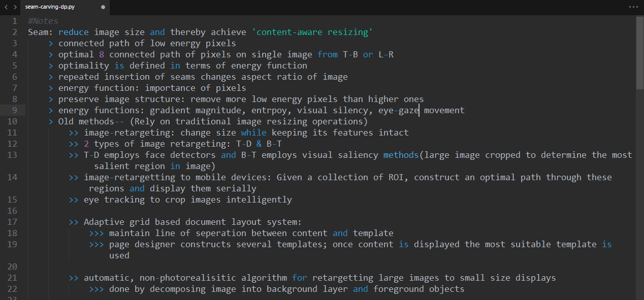This screenshot has width=644, height=300.
Task: Click line number 17 in the gutter
Action: coord(12,222)
